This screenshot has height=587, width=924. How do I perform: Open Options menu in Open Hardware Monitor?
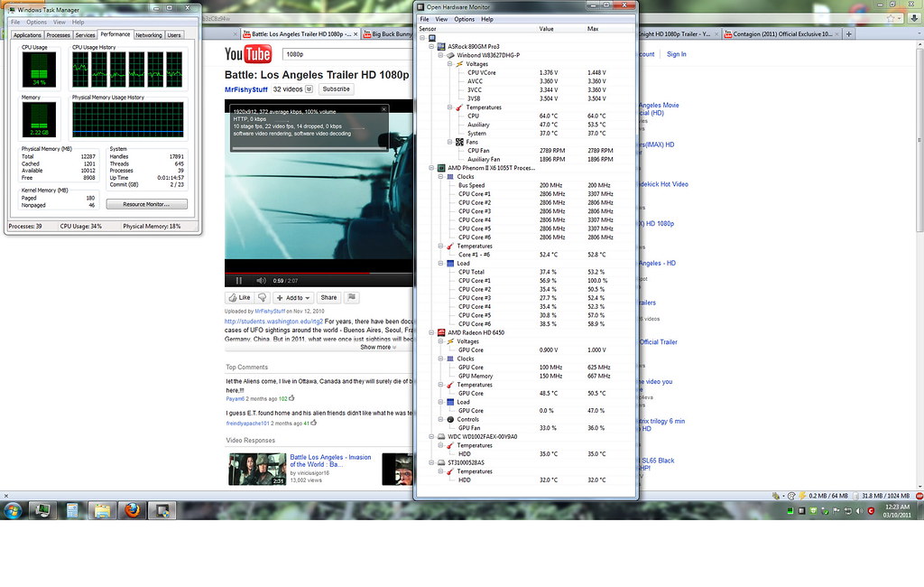pyautogui.click(x=465, y=19)
